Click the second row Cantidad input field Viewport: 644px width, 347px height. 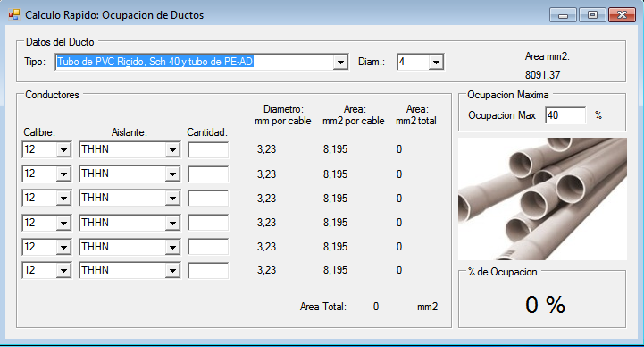click(x=208, y=174)
